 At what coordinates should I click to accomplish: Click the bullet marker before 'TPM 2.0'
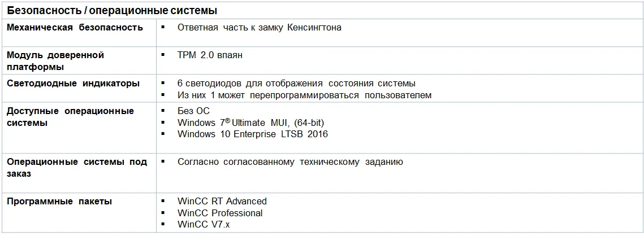pyautogui.click(x=162, y=55)
